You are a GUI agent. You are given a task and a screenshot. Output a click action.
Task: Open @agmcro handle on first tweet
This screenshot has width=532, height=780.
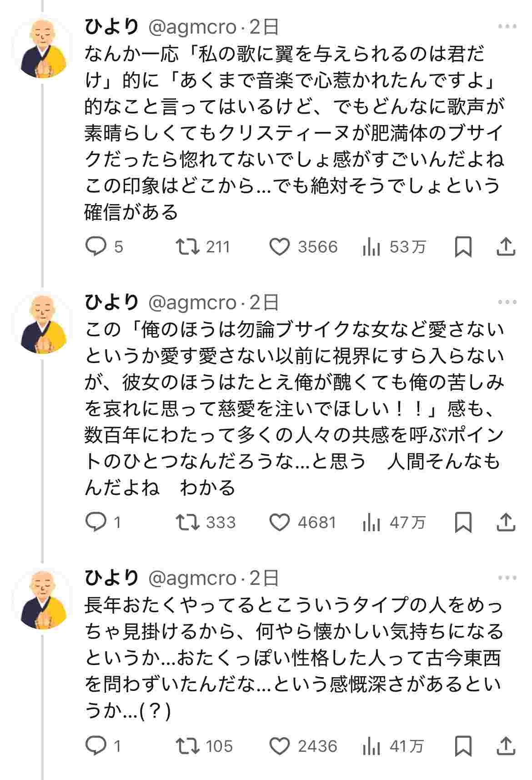(192, 27)
